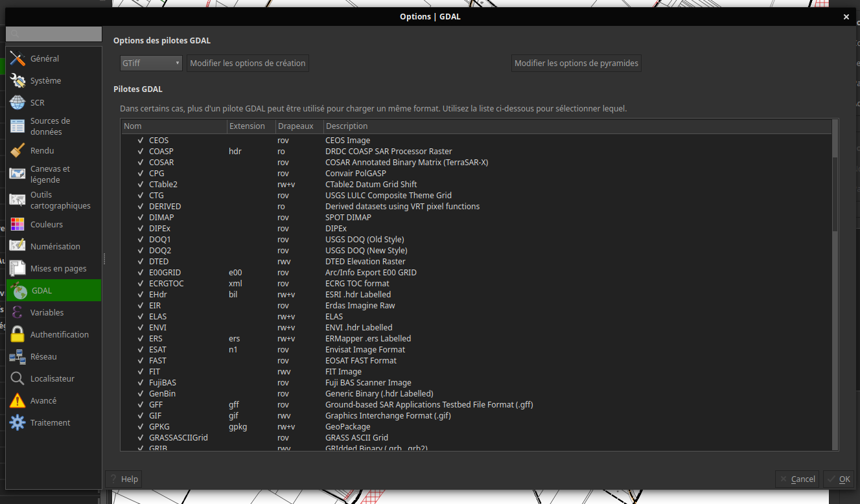Image resolution: width=860 pixels, height=504 pixels.
Task: Select the ERS driver name
Action: coord(156,338)
